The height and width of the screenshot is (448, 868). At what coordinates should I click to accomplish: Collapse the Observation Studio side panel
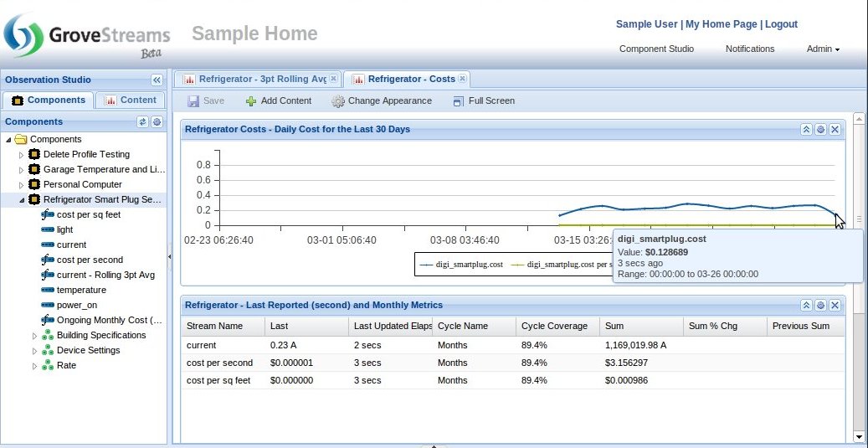(x=156, y=80)
